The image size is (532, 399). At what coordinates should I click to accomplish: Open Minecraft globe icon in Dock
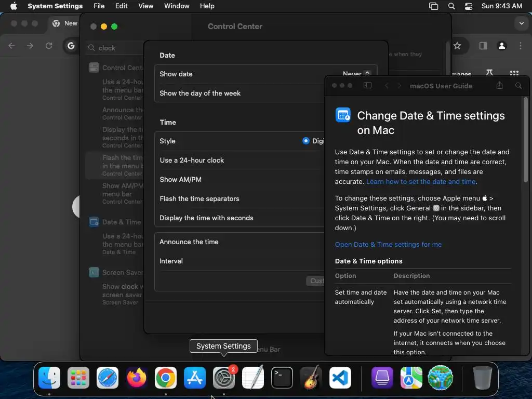[x=441, y=378]
